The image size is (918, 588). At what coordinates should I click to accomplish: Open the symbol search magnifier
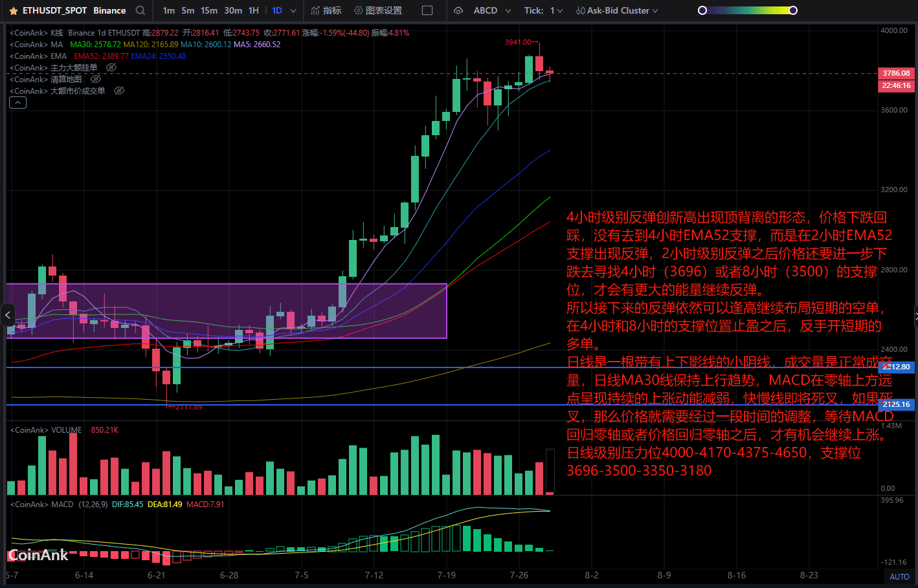140,10
